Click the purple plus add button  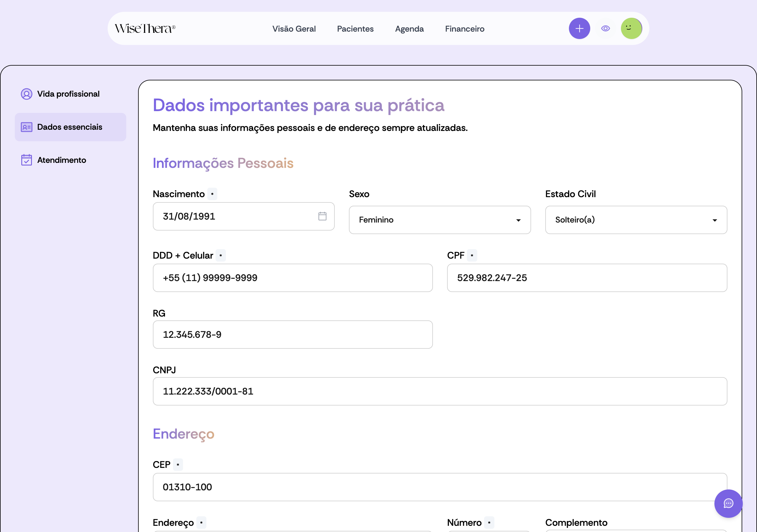pos(579,29)
